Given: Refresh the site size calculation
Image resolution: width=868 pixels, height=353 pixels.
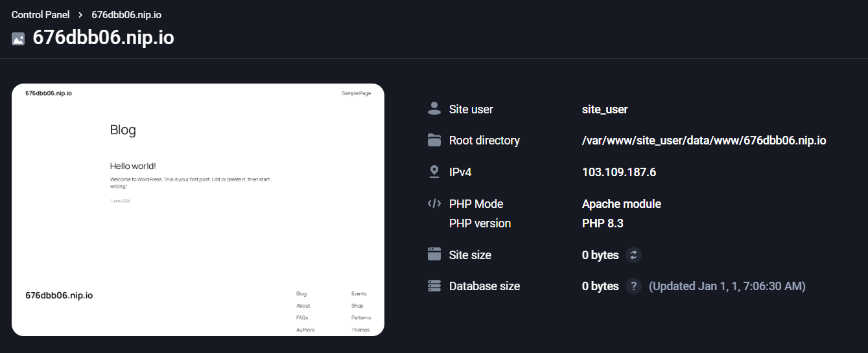Looking at the screenshot, I should click(633, 255).
